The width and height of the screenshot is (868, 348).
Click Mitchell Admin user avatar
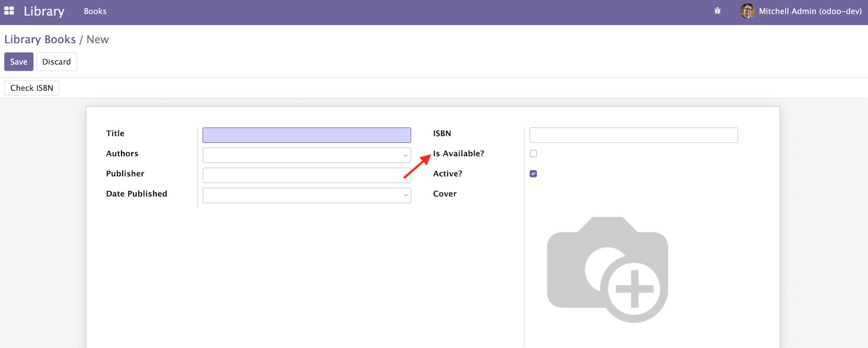tap(748, 11)
